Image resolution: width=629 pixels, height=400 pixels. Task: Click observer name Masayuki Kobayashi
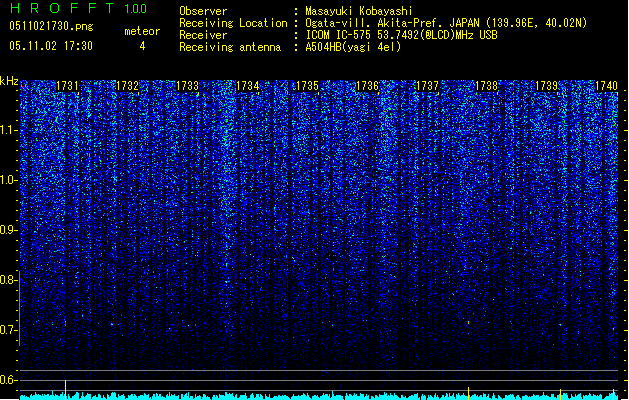[359, 11]
